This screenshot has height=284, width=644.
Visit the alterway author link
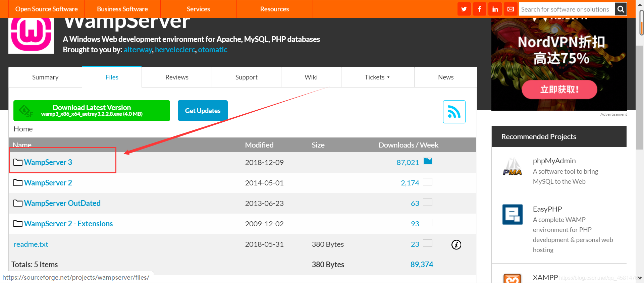pyautogui.click(x=138, y=50)
